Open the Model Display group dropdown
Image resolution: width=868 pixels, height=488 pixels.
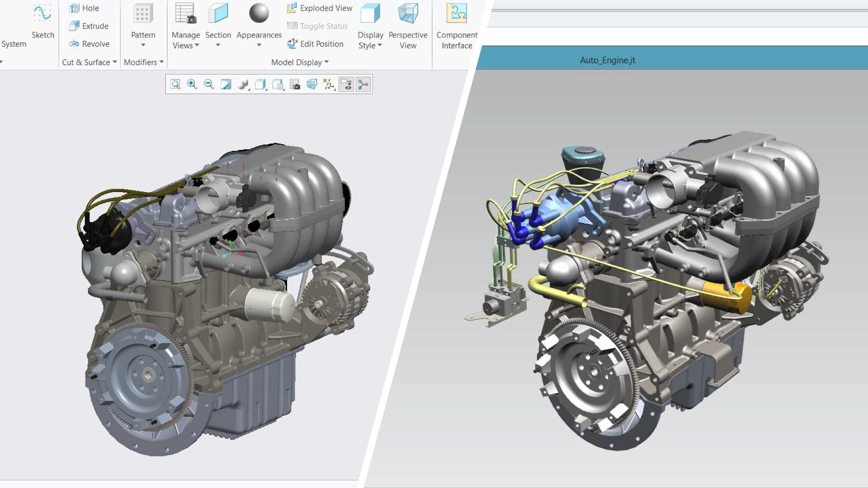tap(300, 62)
